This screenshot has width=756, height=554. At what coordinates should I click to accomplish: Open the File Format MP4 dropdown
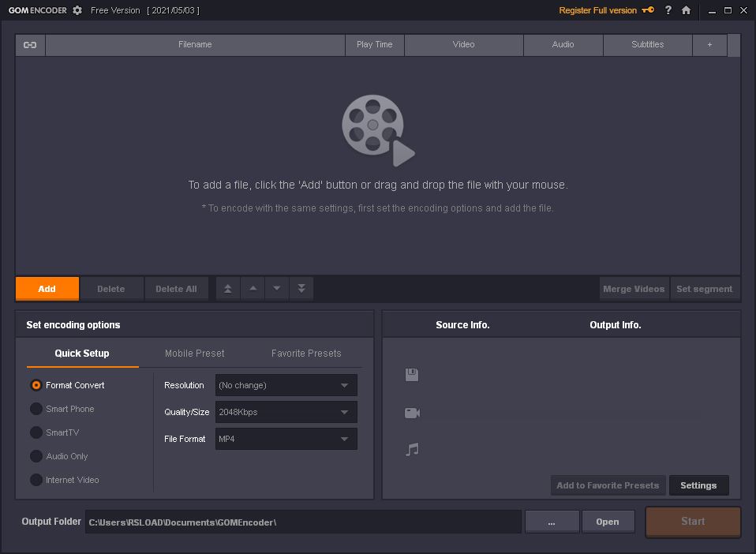[286, 439]
